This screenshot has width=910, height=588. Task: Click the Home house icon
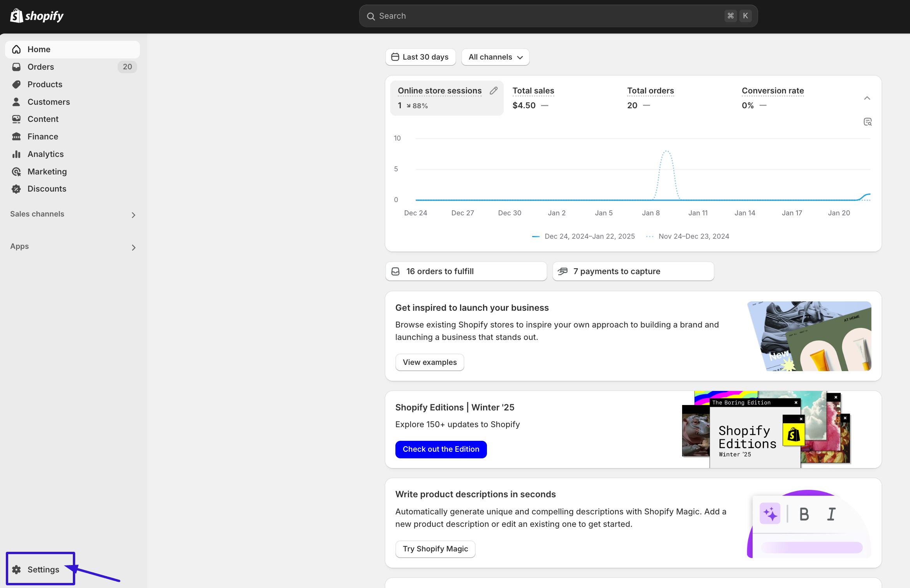click(16, 49)
